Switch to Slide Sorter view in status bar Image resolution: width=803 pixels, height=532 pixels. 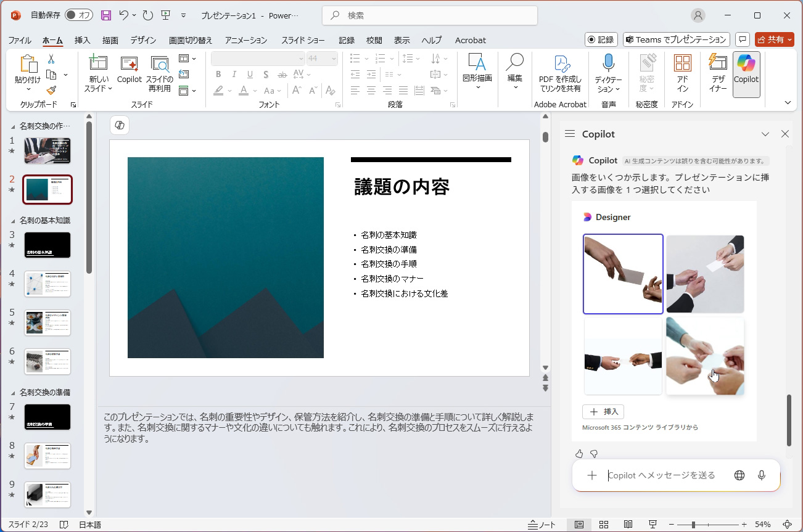coord(604,525)
